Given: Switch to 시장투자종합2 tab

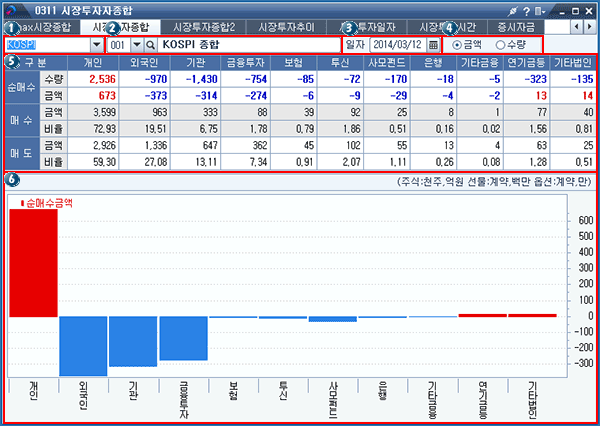Looking at the screenshot, I should coord(204,27).
